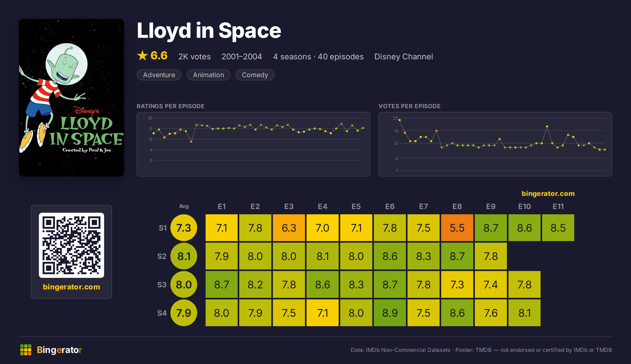Select the S1 E3 6.3 rating cell
The height and width of the screenshot is (364, 631).
[289, 228]
